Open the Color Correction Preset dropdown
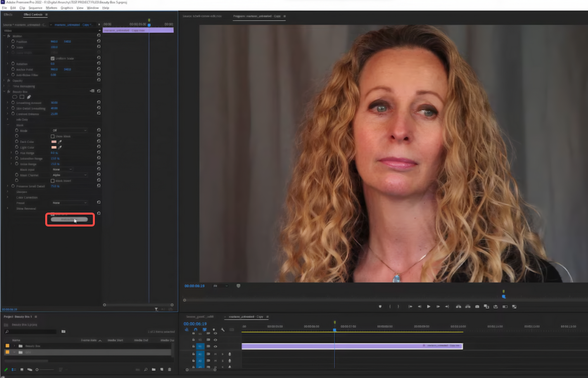 70,203
